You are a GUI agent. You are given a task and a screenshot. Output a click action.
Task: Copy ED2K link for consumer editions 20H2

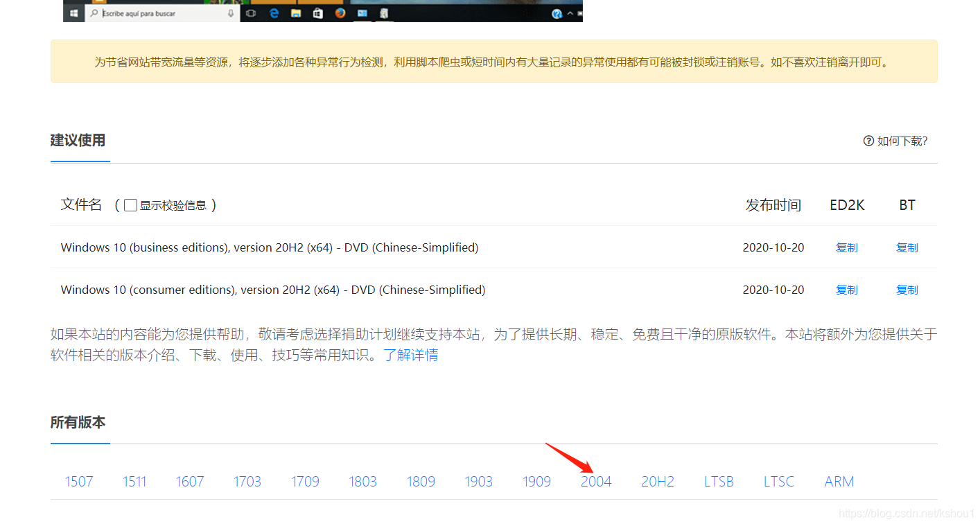(x=847, y=290)
